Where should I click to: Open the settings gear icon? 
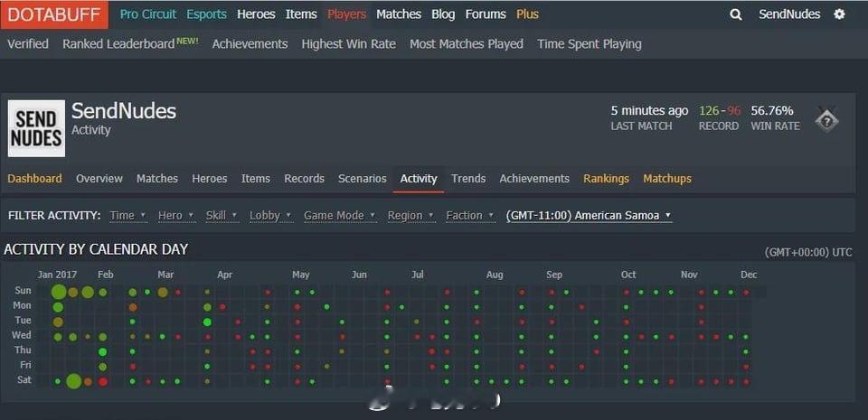(x=839, y=14)
